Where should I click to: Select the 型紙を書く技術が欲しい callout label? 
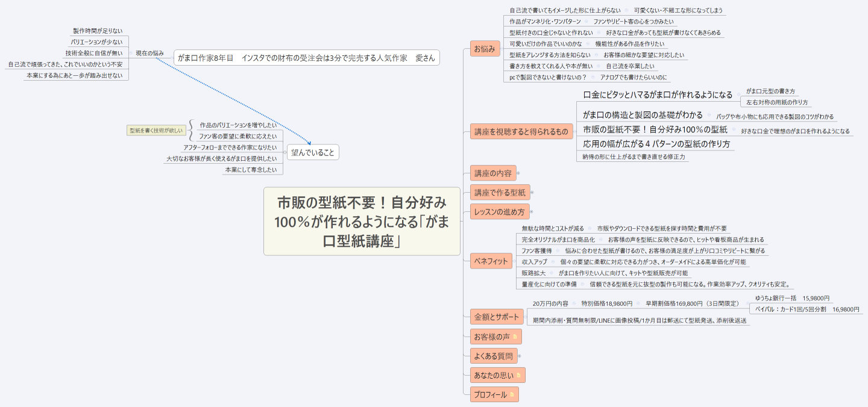[157, 129]
